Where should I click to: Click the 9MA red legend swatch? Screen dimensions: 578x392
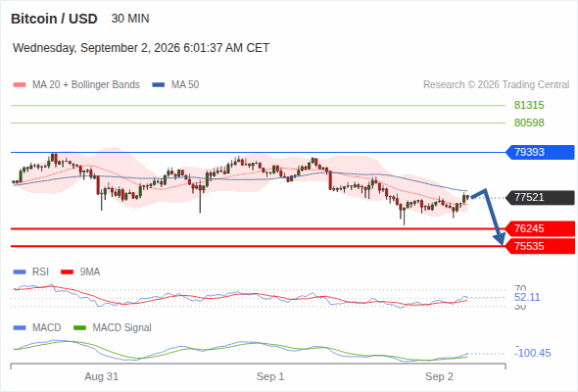(x=67, y=272)
